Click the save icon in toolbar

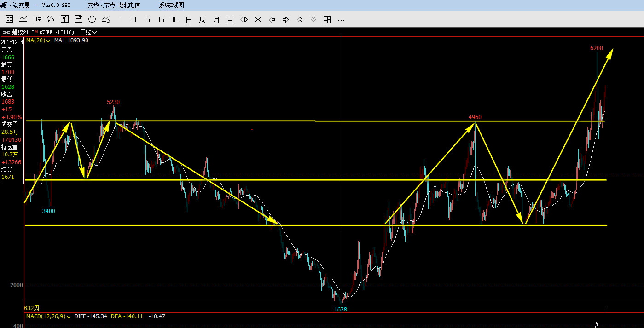pos(78,19)
